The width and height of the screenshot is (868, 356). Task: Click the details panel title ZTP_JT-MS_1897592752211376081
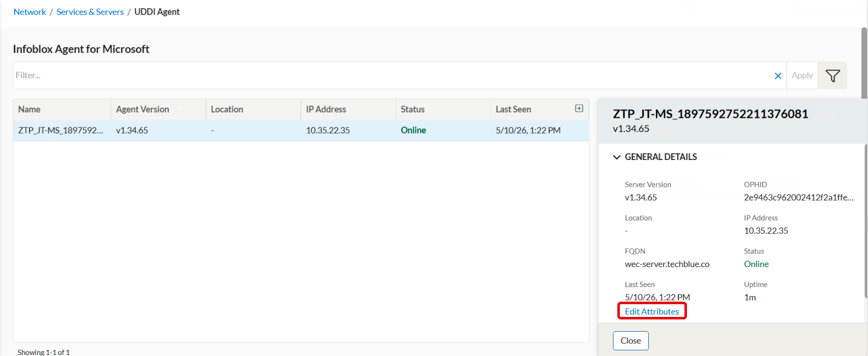(710, 114)
